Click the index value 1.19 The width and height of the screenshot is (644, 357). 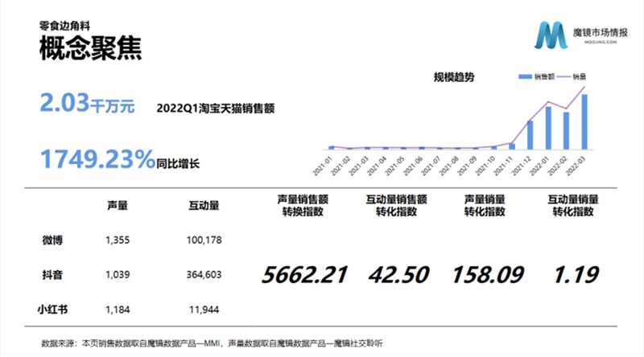(x=576, y=274)
